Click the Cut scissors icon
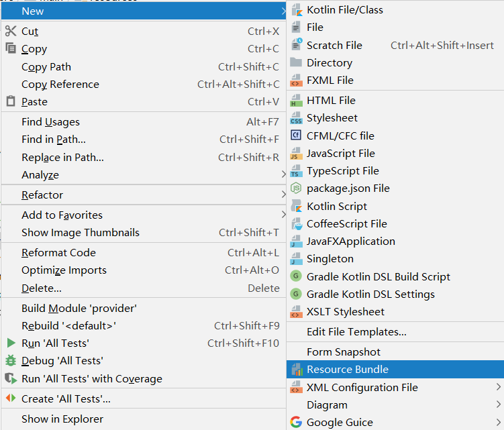This screenshot has width=504, height=430. coord(11,31)
